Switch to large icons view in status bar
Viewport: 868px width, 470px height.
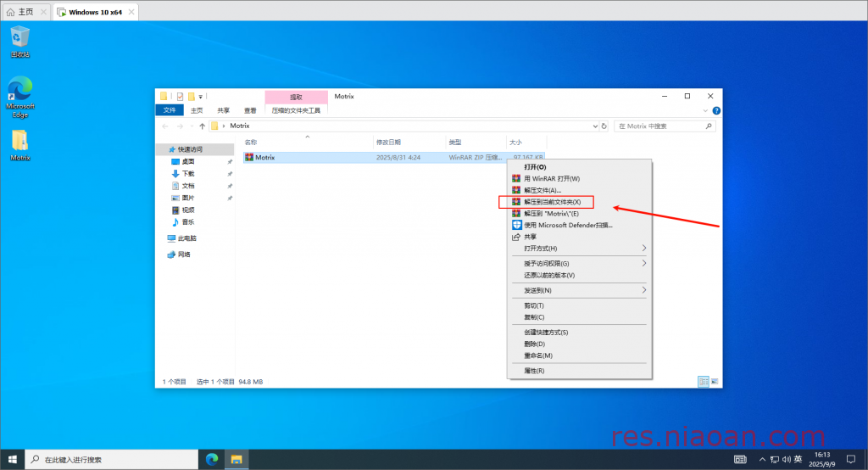point(715,381)
